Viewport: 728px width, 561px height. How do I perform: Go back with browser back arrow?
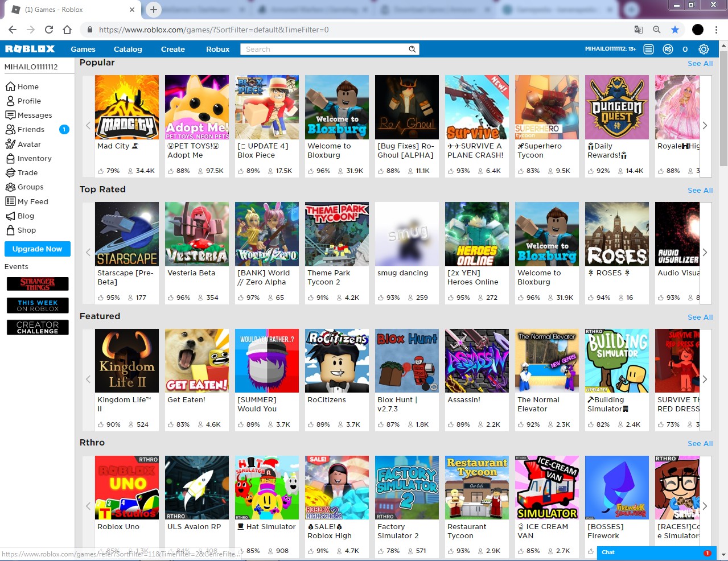pos(13,30)
